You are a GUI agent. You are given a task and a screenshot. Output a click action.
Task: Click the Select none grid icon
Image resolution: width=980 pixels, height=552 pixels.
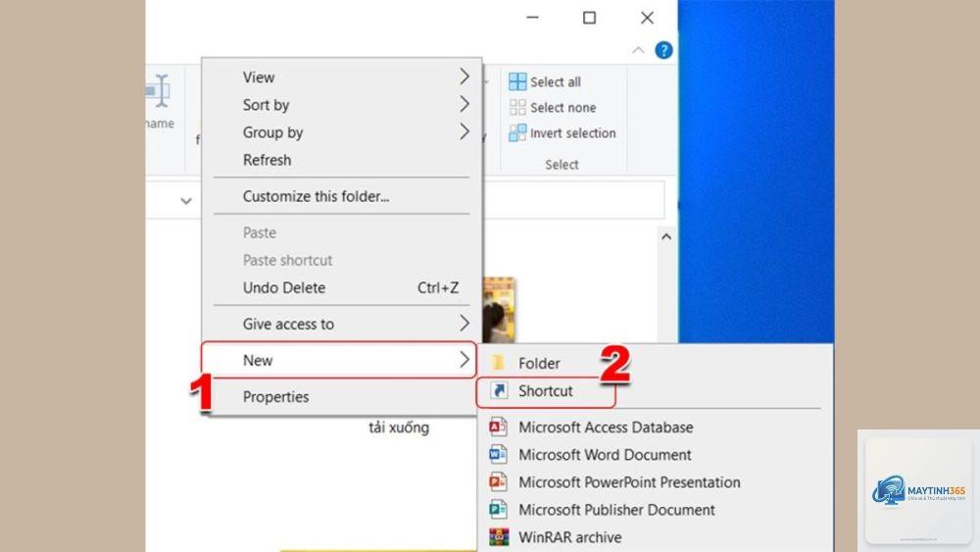pyautogui.click(x=517, y=108)
